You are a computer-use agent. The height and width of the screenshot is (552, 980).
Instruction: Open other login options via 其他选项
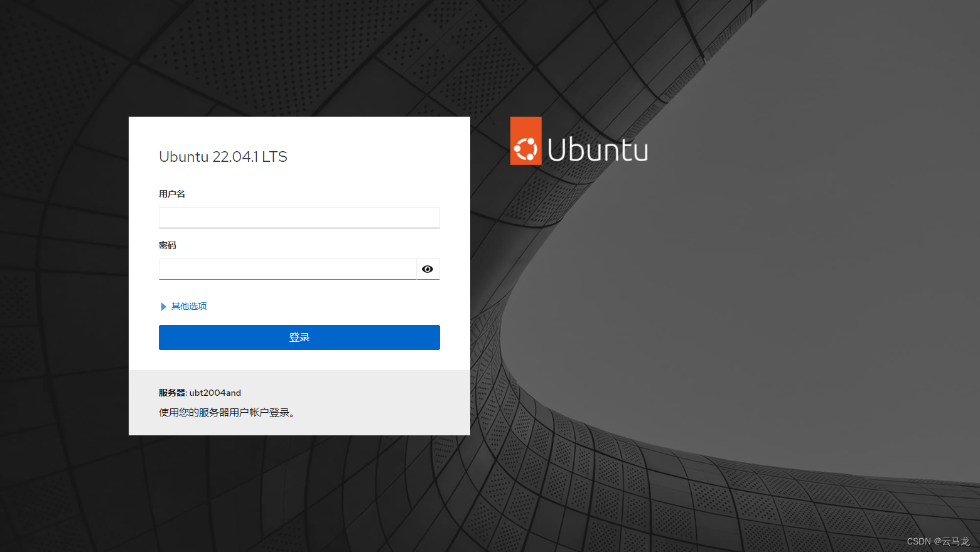click(188, 306)
